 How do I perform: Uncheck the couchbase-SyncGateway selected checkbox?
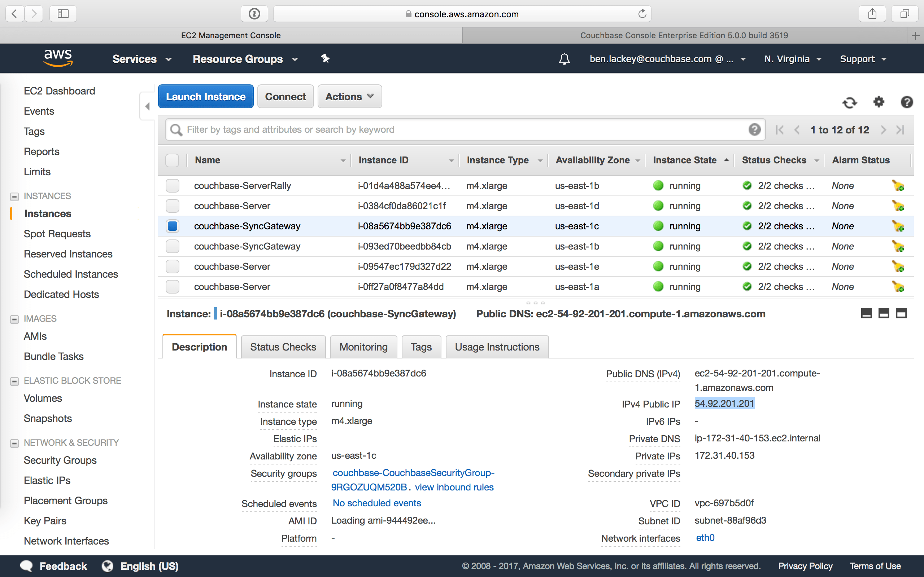click(x=172, y=226)
